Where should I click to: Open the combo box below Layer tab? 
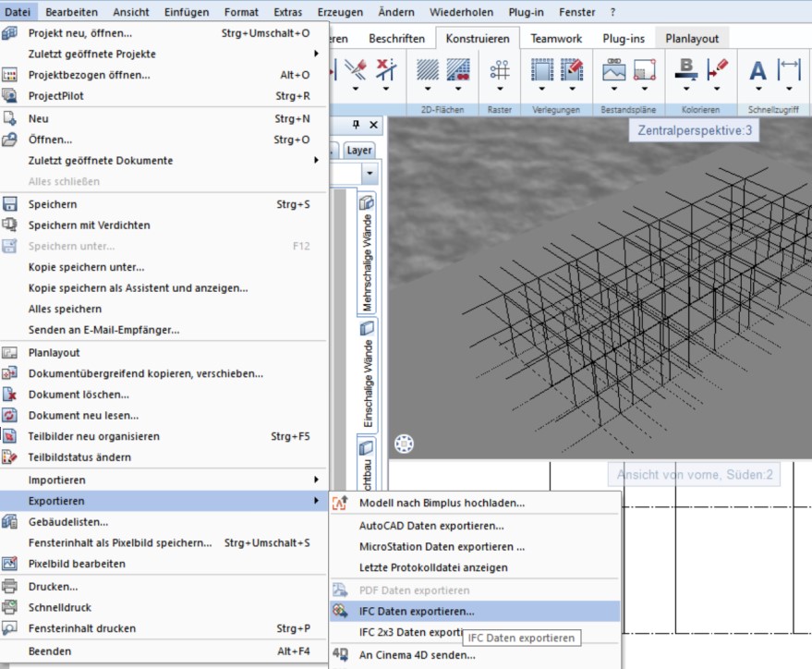[370, 174]
